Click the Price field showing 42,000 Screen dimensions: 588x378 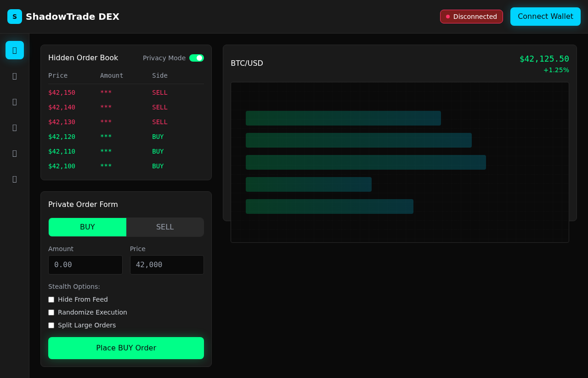coord(167,265)
